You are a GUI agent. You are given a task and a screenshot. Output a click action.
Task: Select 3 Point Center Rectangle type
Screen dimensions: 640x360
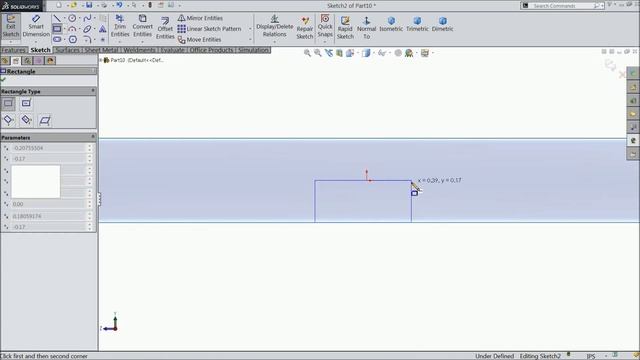[26, 120]
